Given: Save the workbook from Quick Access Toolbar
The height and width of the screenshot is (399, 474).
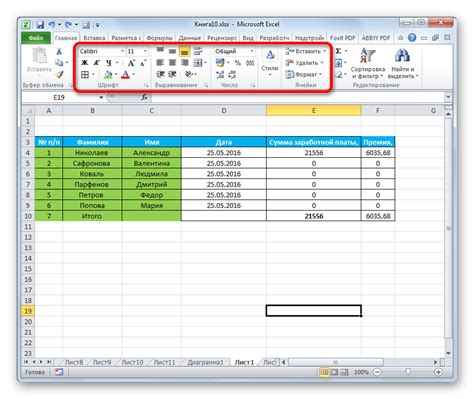Looking at the screenshot, I should point(40,25).
